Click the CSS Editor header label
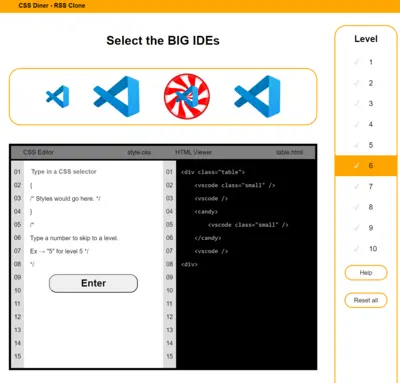This screenshot has height=383, width=400. [38, 152]
